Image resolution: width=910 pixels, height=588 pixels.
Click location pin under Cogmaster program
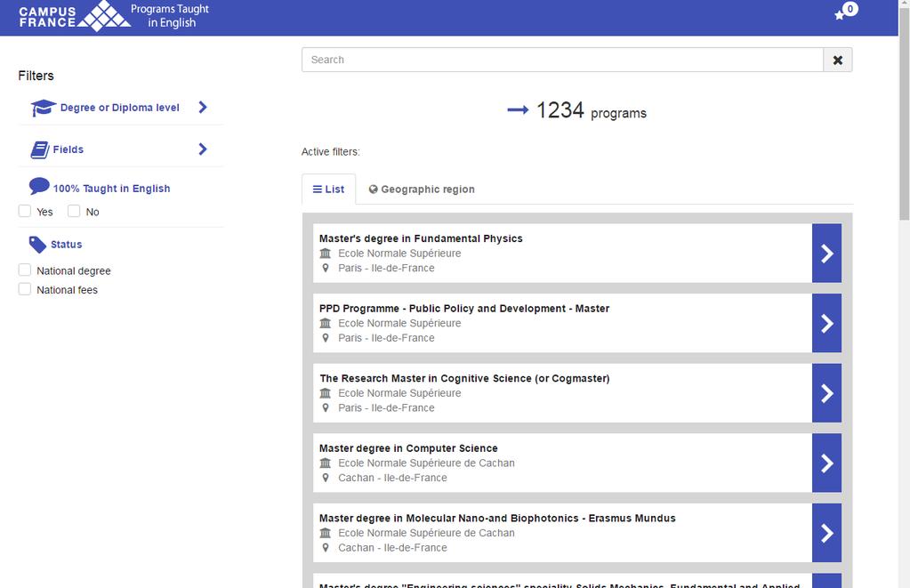pyautogui.click(x=326, y=407)
